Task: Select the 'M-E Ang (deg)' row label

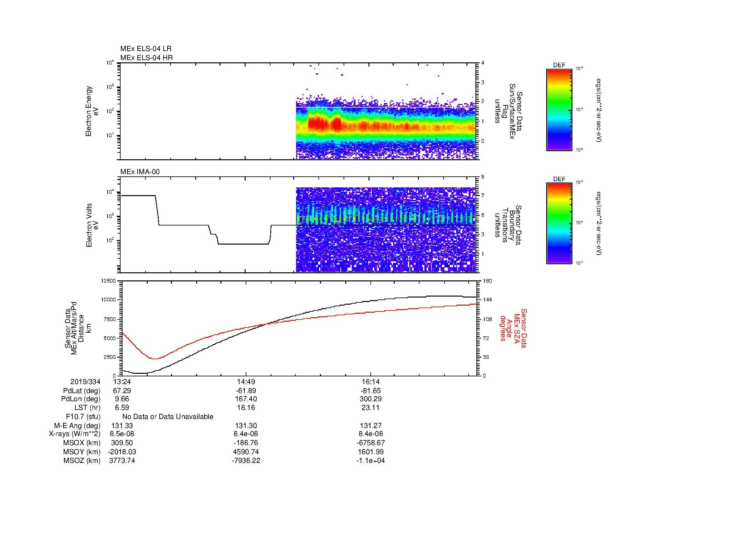Action: click(x=77, y=426)
